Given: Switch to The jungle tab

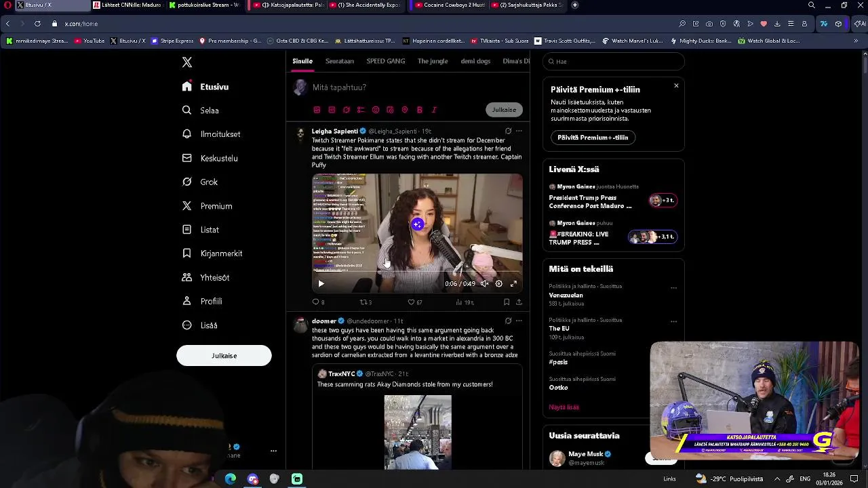Looking at the screenshot, I should 433,61.
